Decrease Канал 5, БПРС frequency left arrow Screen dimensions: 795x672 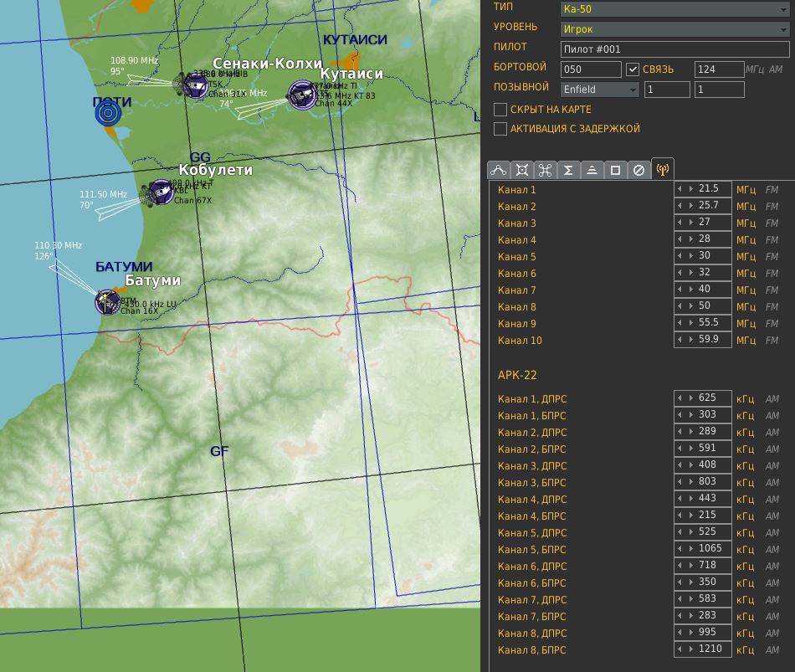680,549
